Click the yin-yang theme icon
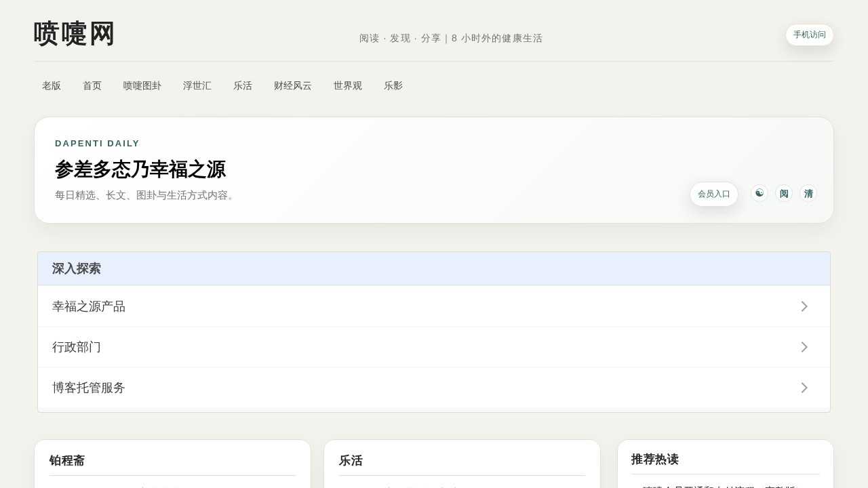 pyautogui.click(x=759, y=194)
